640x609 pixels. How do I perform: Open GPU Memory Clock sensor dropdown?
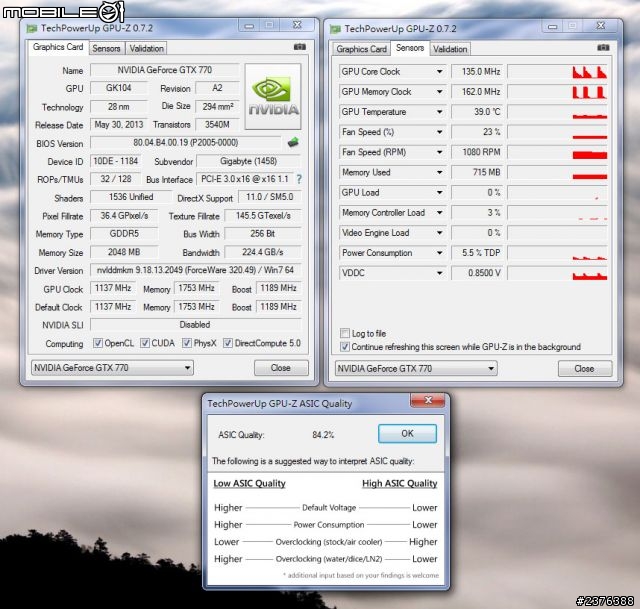point(440,91)
